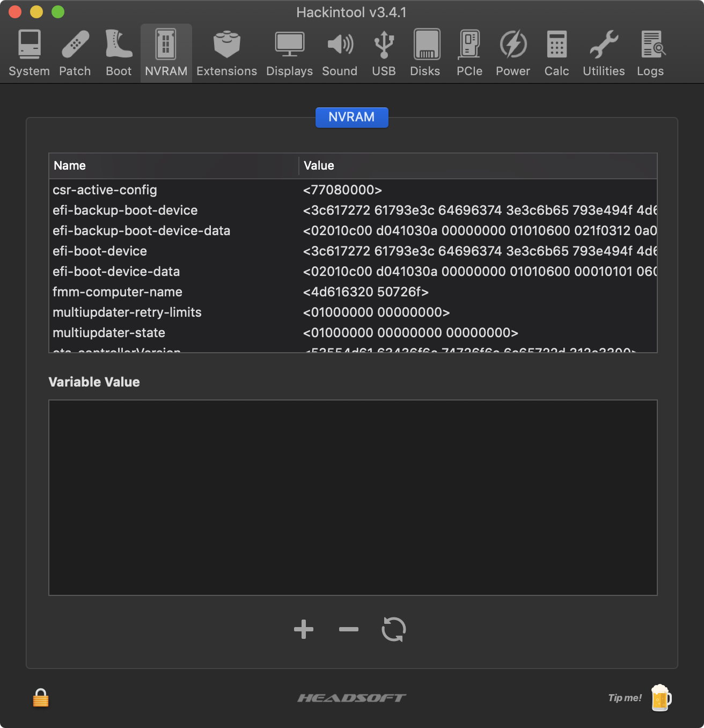The height and width of the screenshot is (728, 704).
Task: Remove the selected NVRAM variable with minus
Action: point(349,629)
